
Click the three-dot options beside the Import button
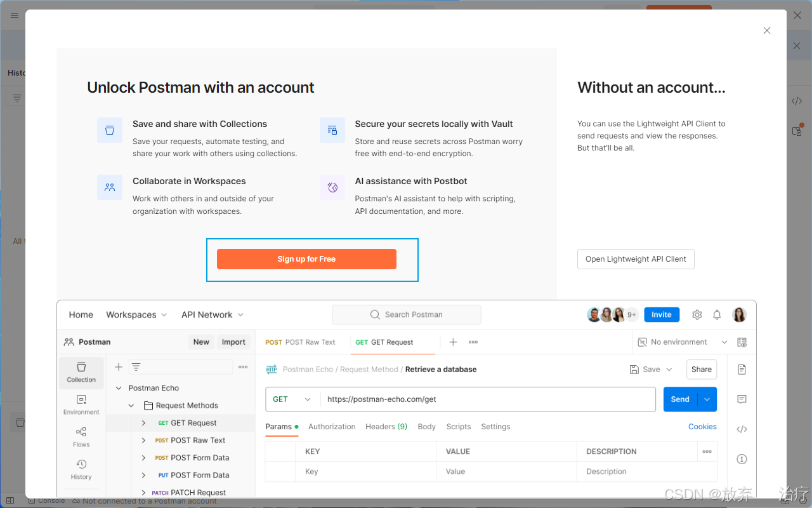(243, 367)
